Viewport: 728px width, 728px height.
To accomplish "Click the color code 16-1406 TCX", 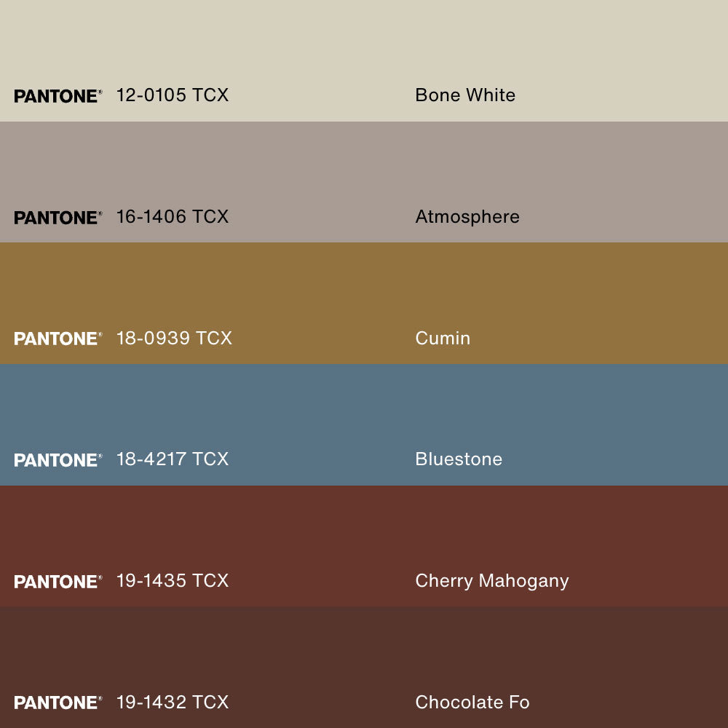I will point(173,217).
